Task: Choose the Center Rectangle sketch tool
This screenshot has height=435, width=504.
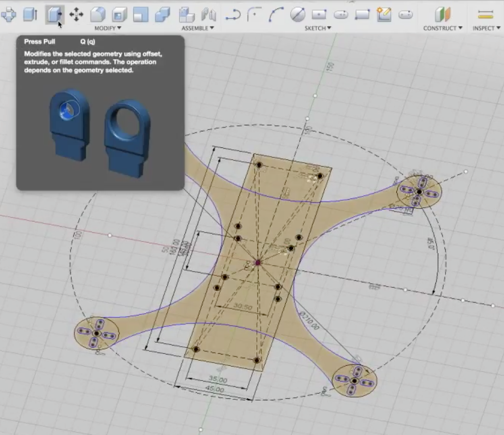Action: point(320,15)
